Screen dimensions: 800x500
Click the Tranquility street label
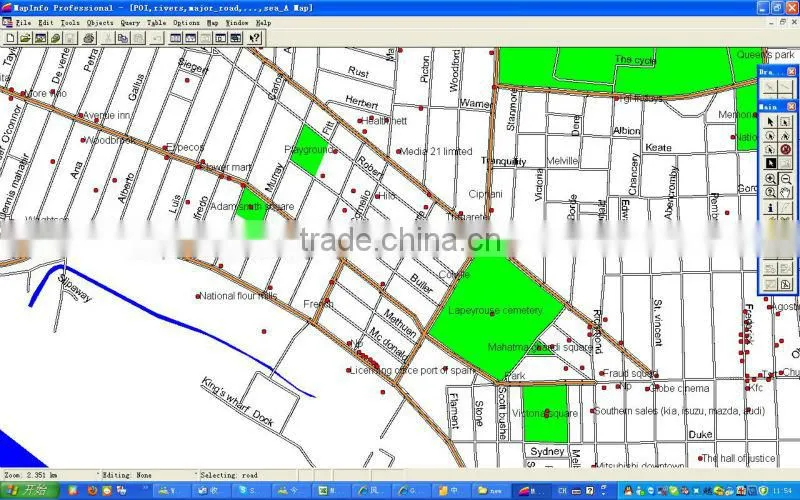504,161
